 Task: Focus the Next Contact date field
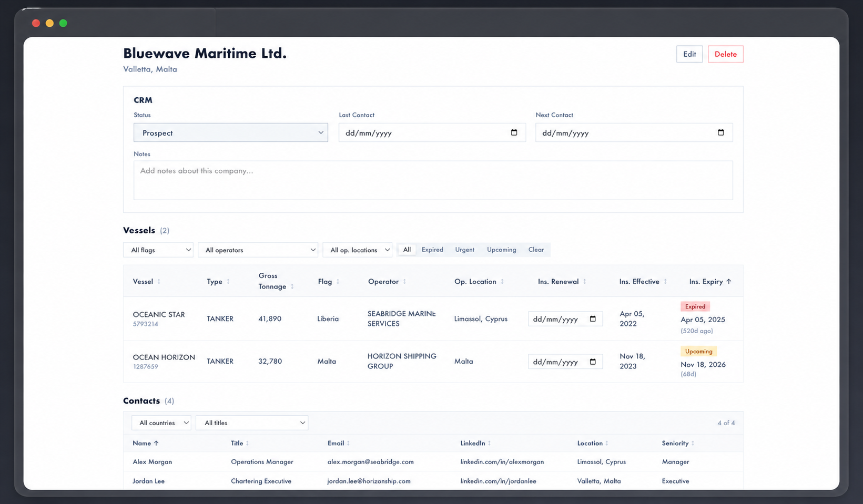click(x=634, y=132)
